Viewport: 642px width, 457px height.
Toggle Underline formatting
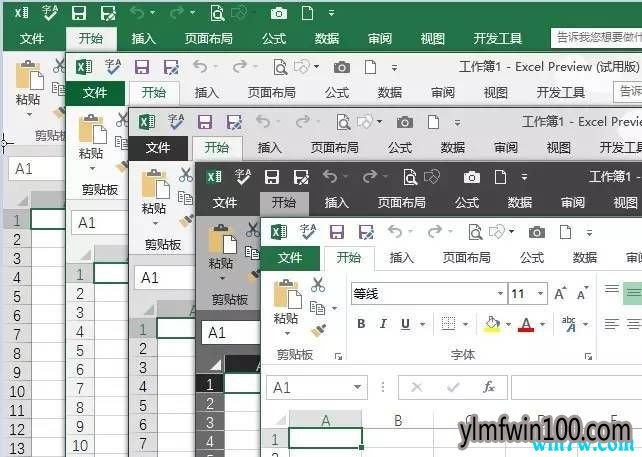pos(405,324)
